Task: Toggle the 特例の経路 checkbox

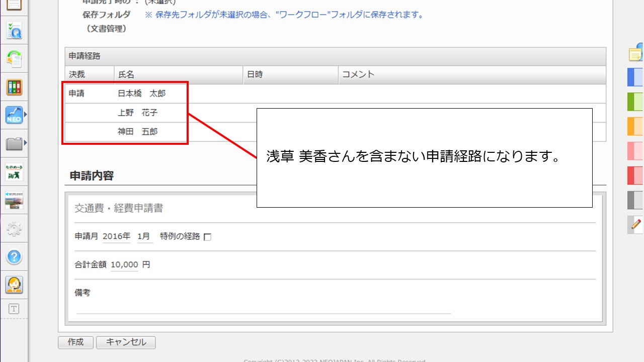Action: 207,237
